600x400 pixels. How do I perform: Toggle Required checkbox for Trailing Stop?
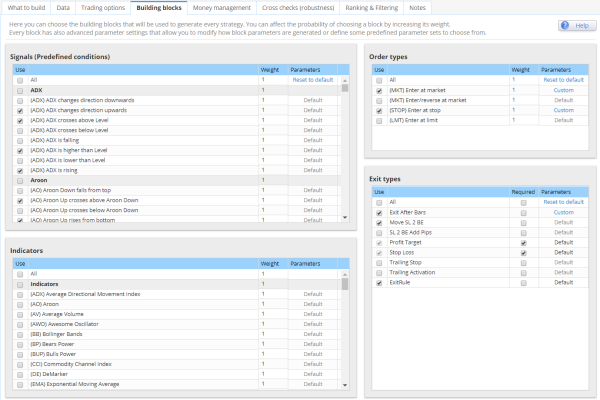pos(523,263)
